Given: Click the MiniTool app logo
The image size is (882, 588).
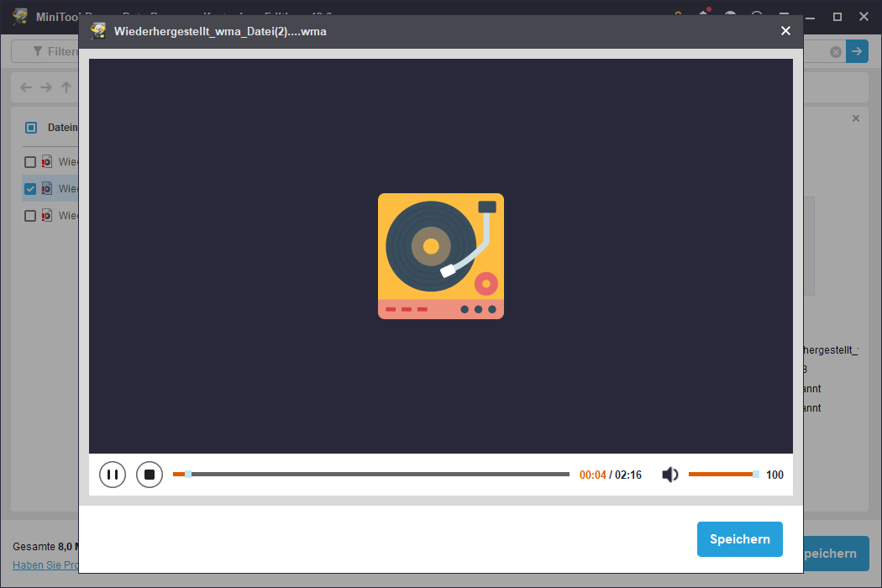Looking at the screenshot, I should pyautogui.click(x=20, y=16).
